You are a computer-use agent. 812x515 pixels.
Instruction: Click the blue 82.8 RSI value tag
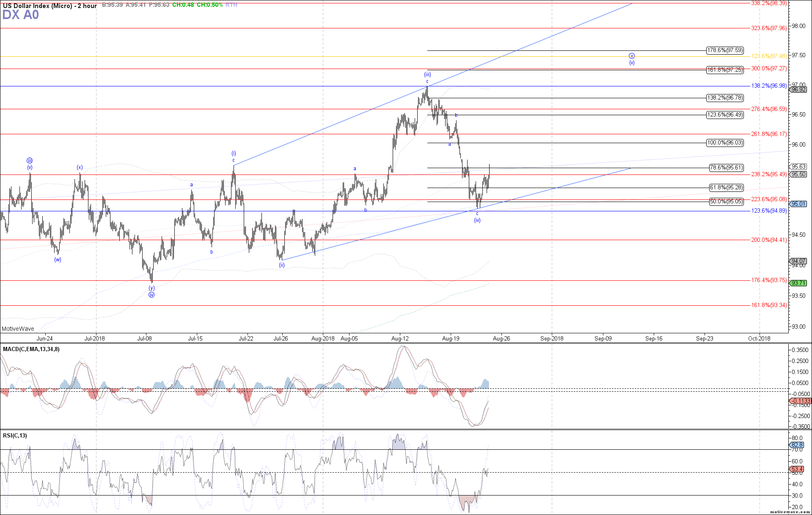tap(797, 445)
